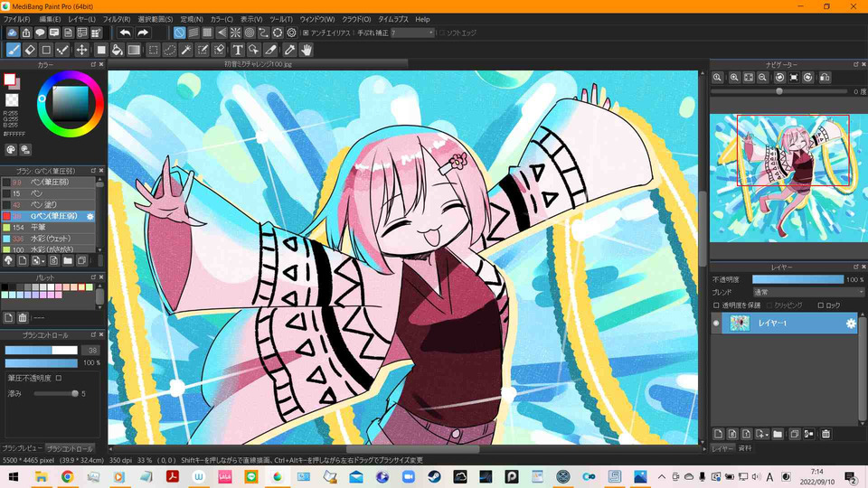The image size is (868, 488).
Task: Turn snap off in toolbar
Action: [179, 33]
